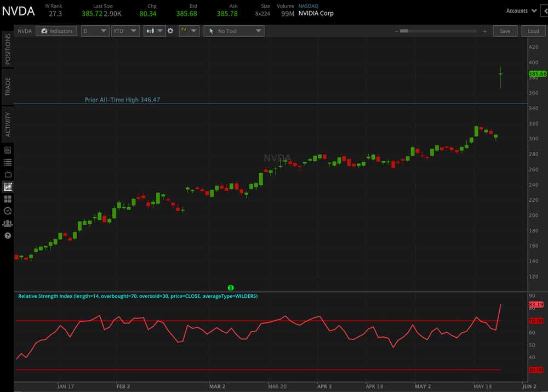Image resolution: width=548 pixels, height=392 pixels.
Task: Click the NVIDIA Corp company name
Action: pyautogui.click(x=316, y=13)
